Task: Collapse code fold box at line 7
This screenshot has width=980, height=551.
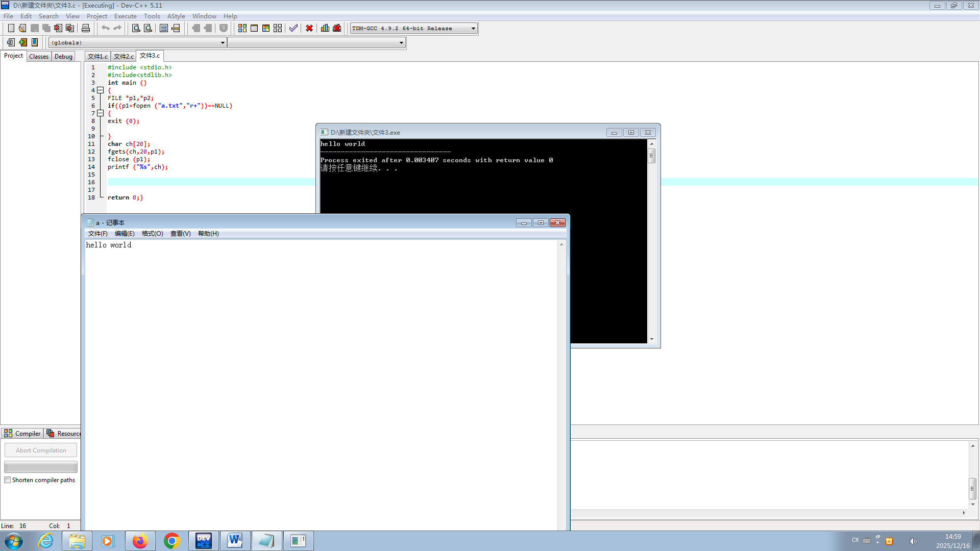Action: pos(101,113)
